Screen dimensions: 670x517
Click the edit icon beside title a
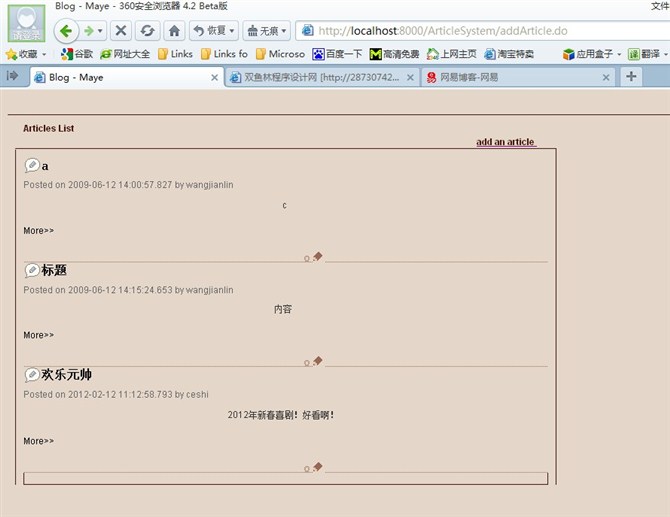(32, 165)
